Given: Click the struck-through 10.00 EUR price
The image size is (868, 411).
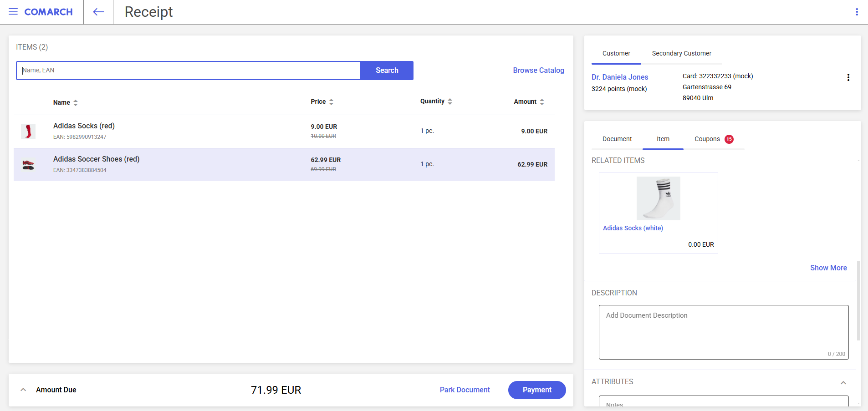Looking at the screenshot, I should point(323,136).
